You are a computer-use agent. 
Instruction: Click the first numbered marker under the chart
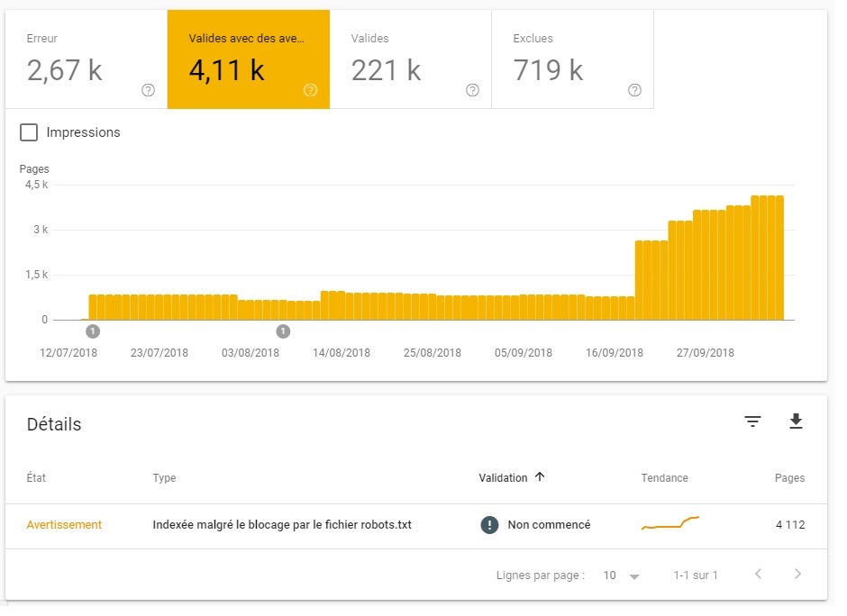pyautogui.click(x=91, y=331)
